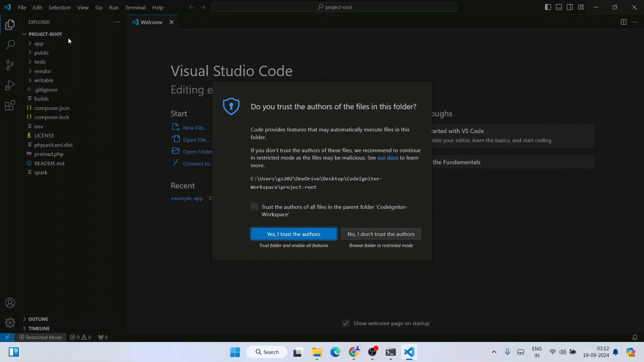Click the remote window indicator in status bar
Viewport: 644px width, 362px height.
point(7,337)
